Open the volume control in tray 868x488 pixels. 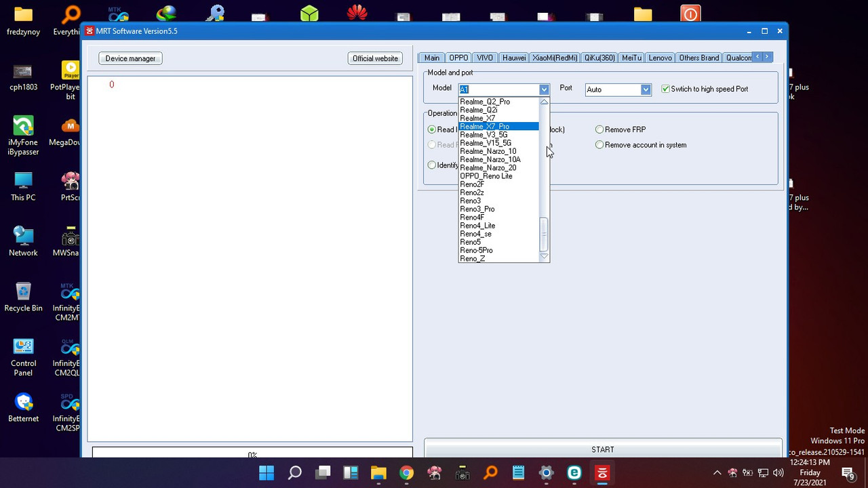coord(778,473)
